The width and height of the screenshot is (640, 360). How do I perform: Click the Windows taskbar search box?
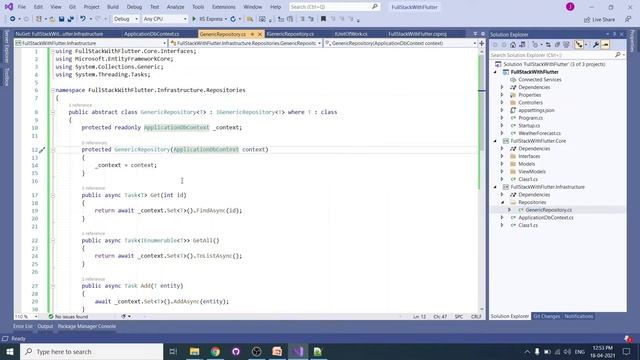click(91, 351)
